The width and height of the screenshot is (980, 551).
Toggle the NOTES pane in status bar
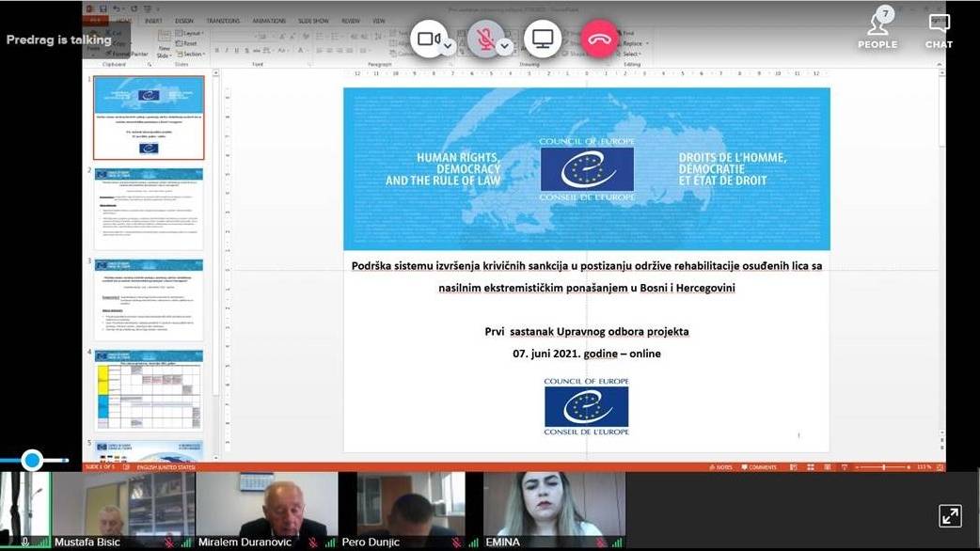click(720, 467)
